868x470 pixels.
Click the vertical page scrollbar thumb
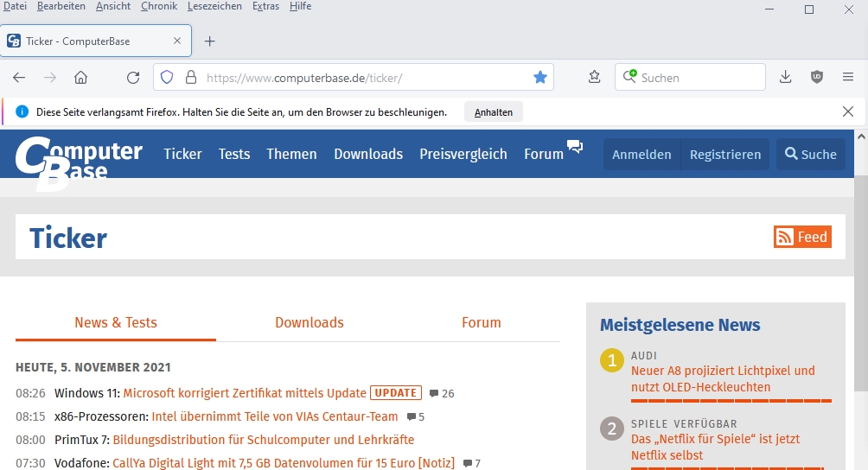861,282
